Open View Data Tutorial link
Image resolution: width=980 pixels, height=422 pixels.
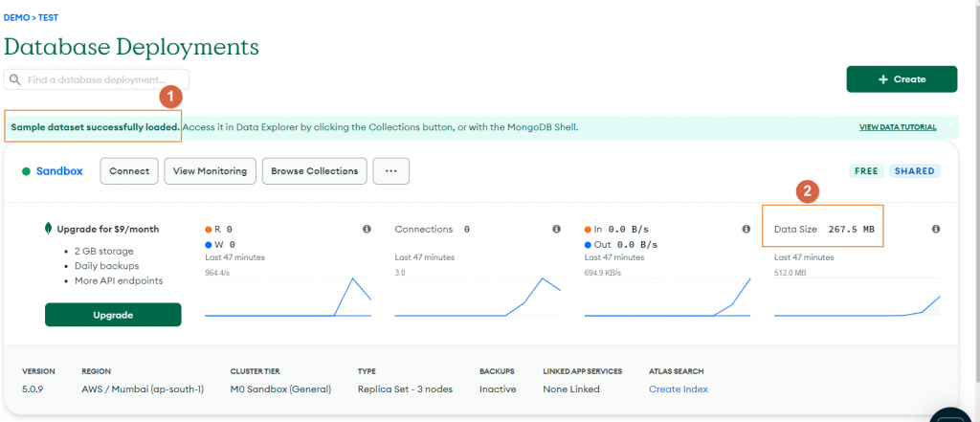coord(898,127)
